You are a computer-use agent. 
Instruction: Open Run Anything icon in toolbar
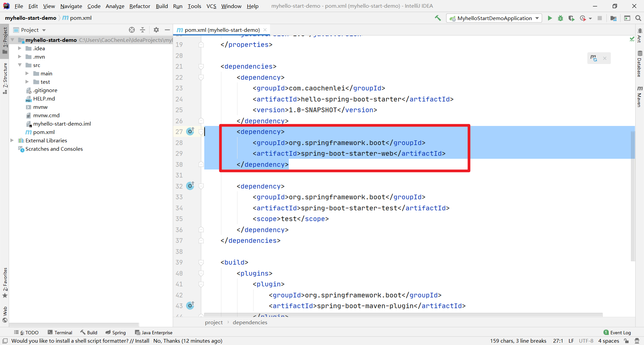[x=627, y=18]
